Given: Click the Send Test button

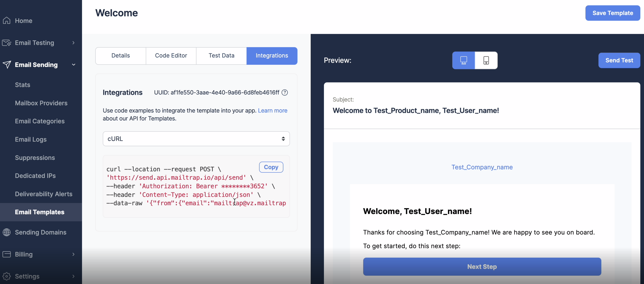Looking at the screenshot, I should (x=619, y=60).
